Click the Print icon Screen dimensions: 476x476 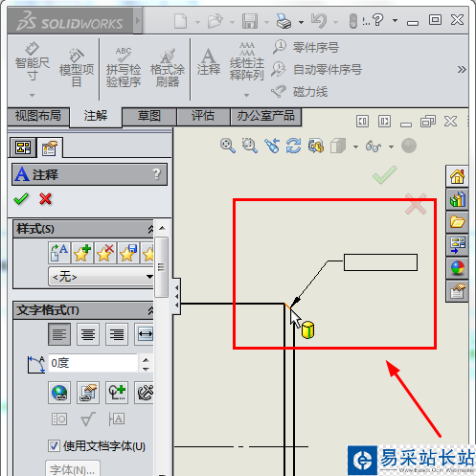(283, 21)
